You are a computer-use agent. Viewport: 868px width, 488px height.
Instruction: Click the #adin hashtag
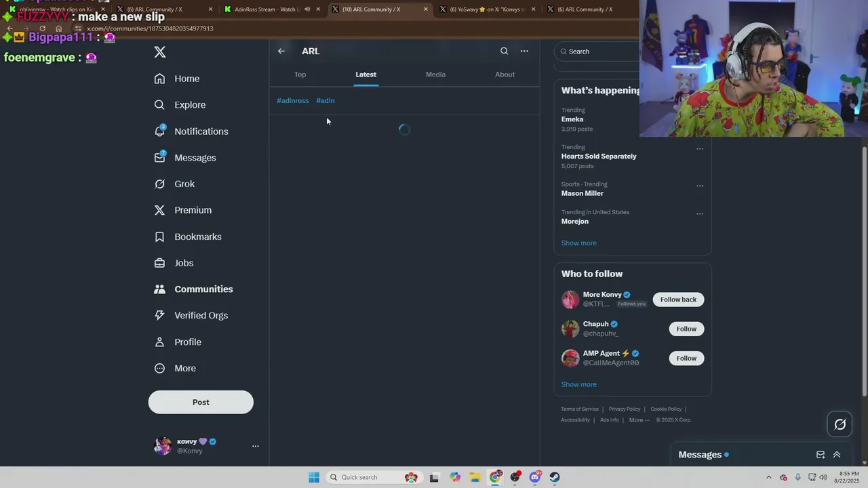click(325, 100)
